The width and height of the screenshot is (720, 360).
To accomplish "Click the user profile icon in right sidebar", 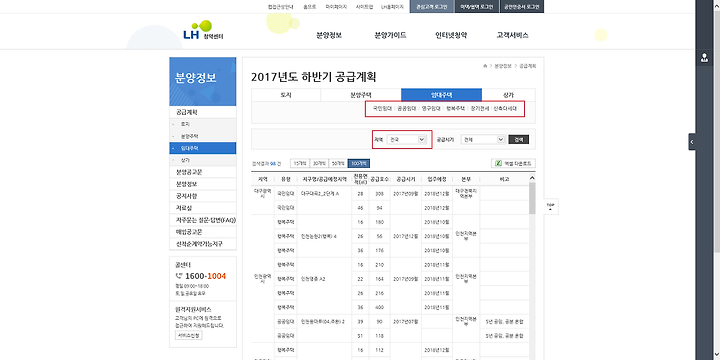I will click(704, 58).
